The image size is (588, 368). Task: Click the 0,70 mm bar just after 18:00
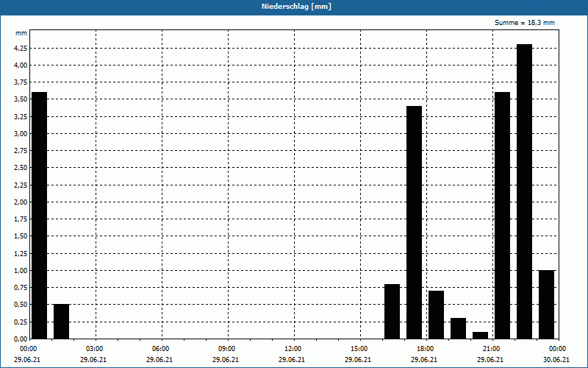pyautogui.click(x=436, y=315)
